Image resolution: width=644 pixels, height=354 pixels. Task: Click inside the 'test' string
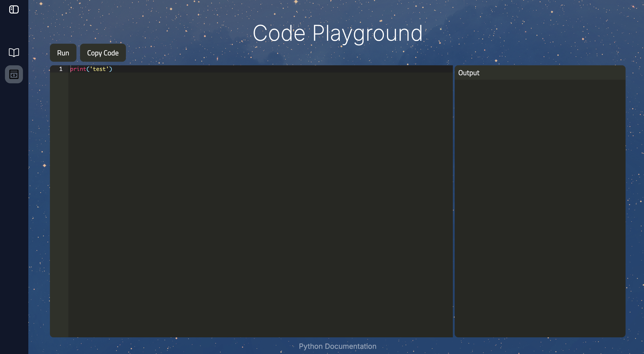coord(99,69)
